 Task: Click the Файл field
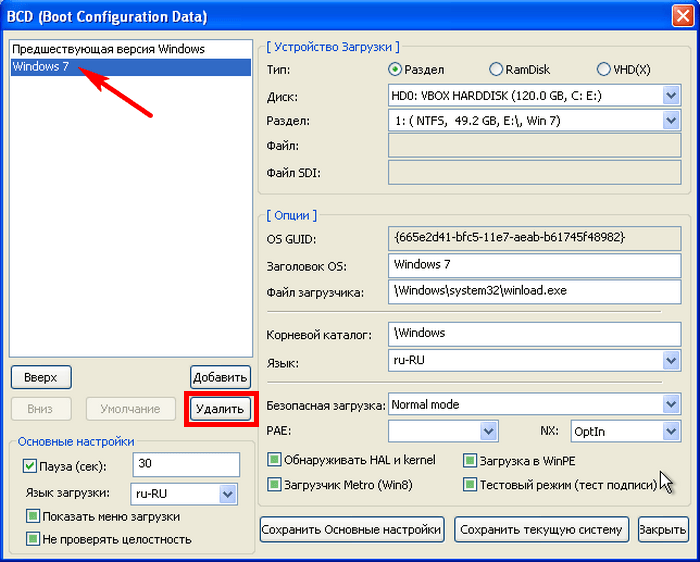point(534,145)
